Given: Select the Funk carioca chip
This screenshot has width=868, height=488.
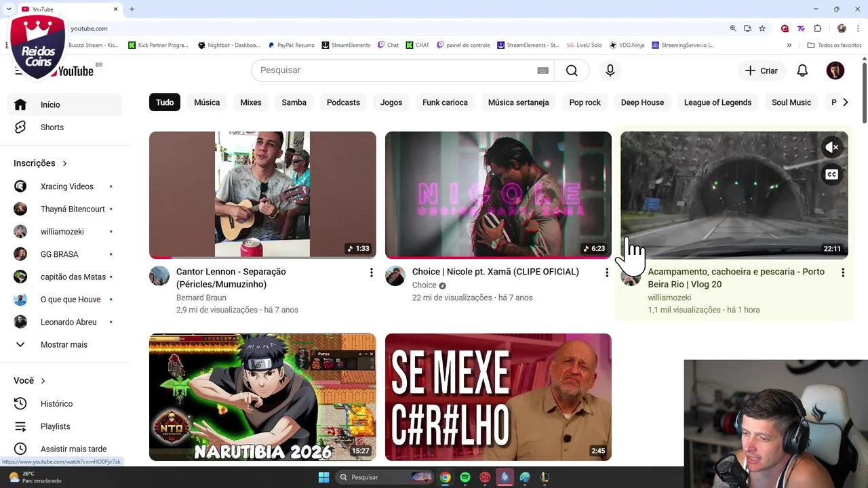Looking at the screenshot, I should pos(445,102).
